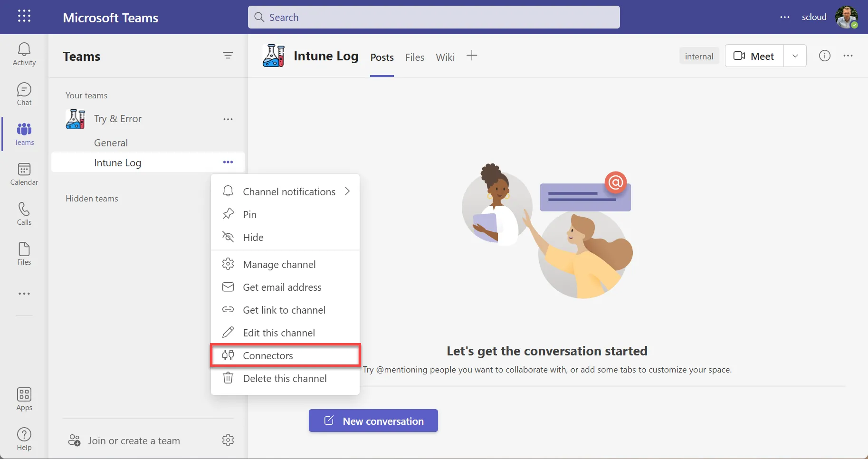Click the internal label badge
The width and height of the screenshot is (868, 459).
pos(699,56)
